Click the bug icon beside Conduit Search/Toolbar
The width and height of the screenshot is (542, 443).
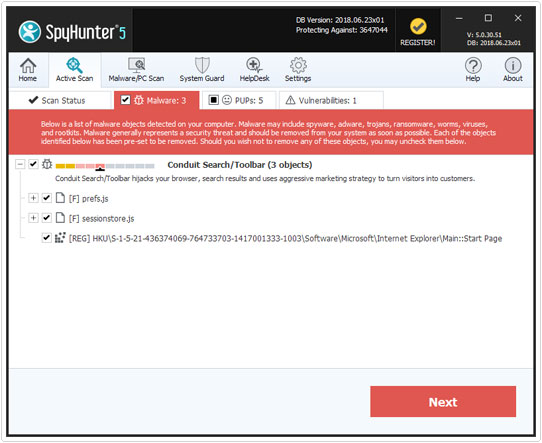pyautogui.click(x=47, y=164)
